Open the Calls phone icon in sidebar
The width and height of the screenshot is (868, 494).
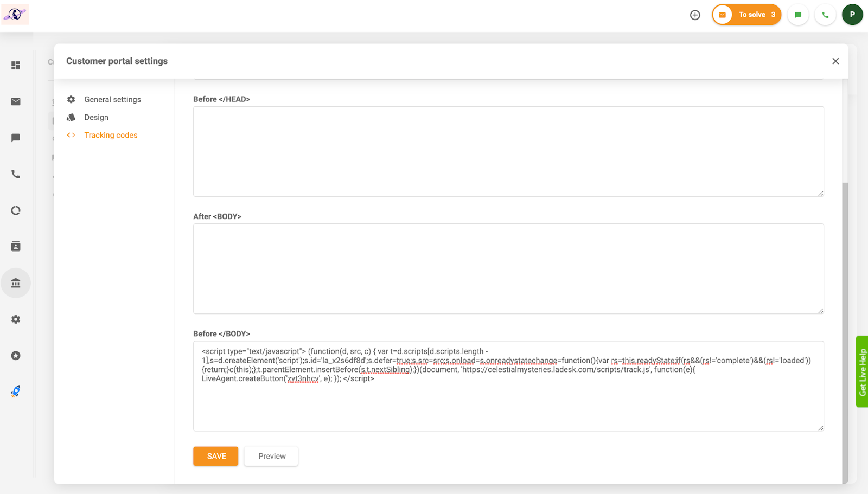[16, 174]
